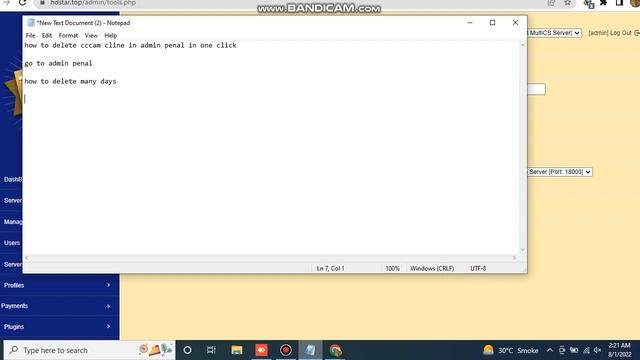The height and width of the screenshot is (360, 640).
Task: Bookmark the page with star icon
Action: 567,3
